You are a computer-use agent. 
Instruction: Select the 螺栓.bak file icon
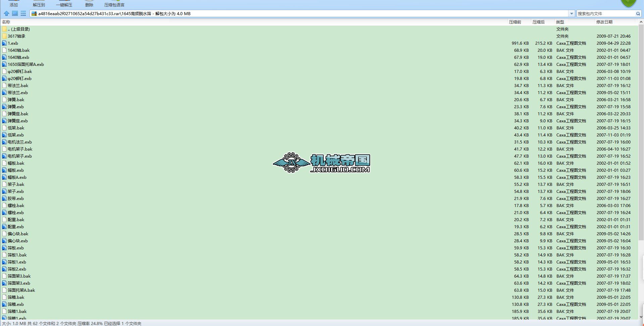click(x=4, y=205)
